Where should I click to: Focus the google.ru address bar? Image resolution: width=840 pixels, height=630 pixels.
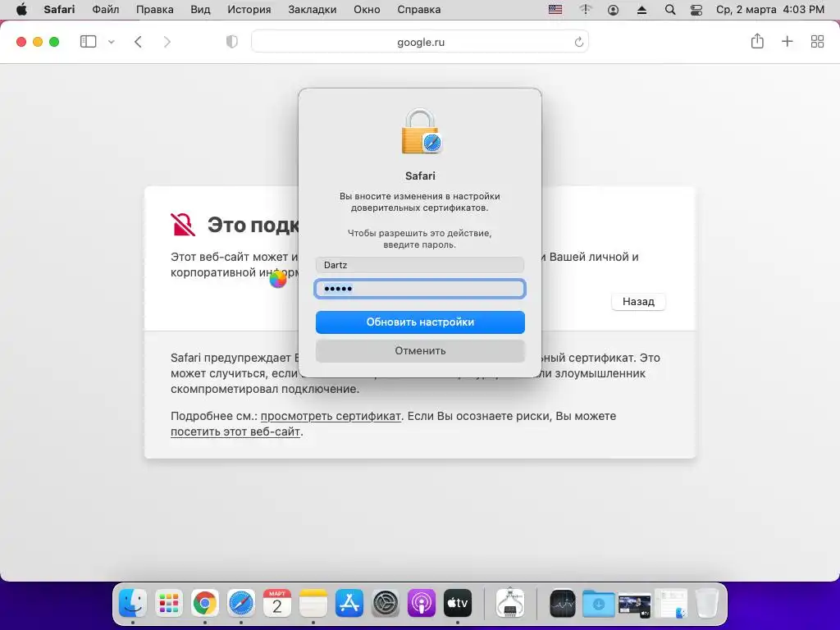[x=420, y=42]
